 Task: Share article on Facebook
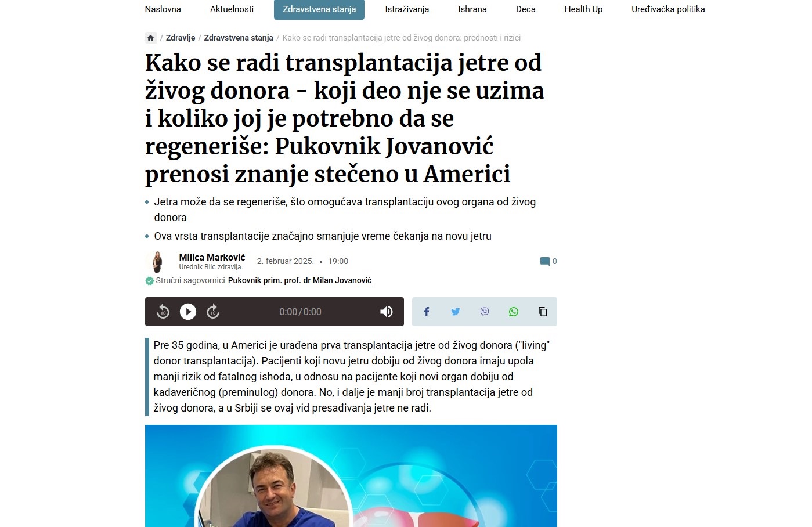(427, 312)
